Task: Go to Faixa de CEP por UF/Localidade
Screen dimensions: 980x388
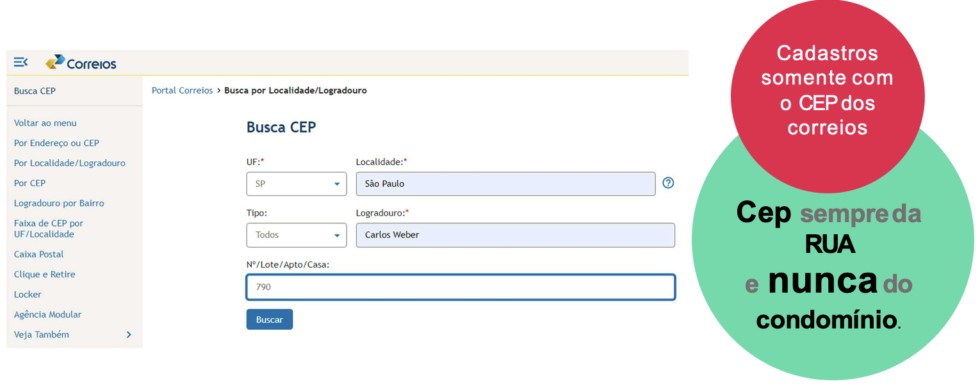Action: click(49, 229)
